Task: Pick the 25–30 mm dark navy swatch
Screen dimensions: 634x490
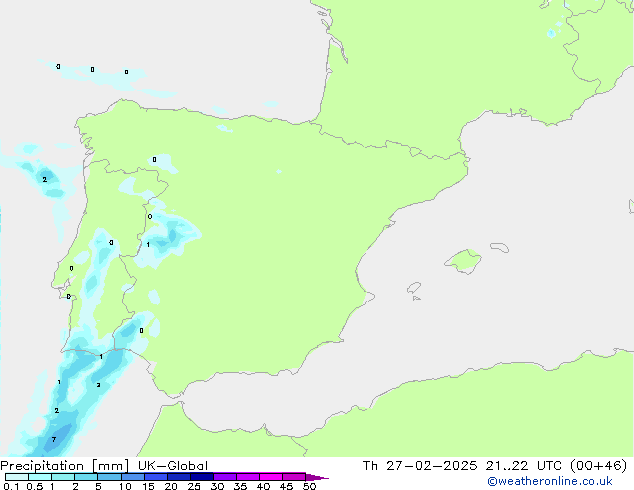Action: [201, 477]
